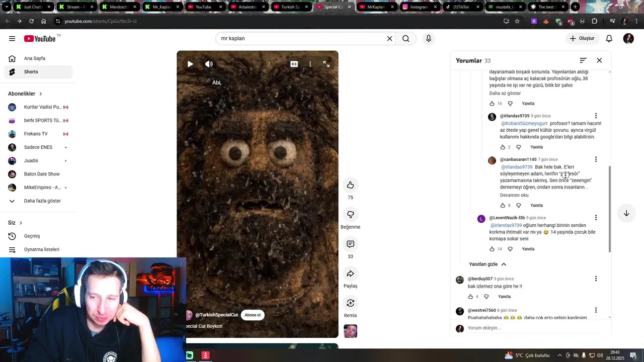This screenshot has width=644, height=362.
Task: Open @TurkishSpecialCut channel link
Action: point(216,315)
